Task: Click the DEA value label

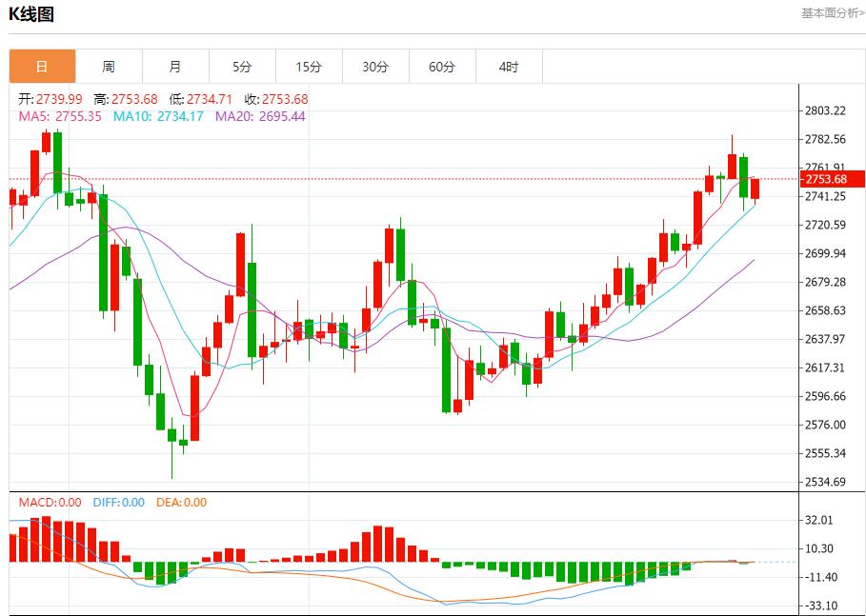Action: [181, 502]
